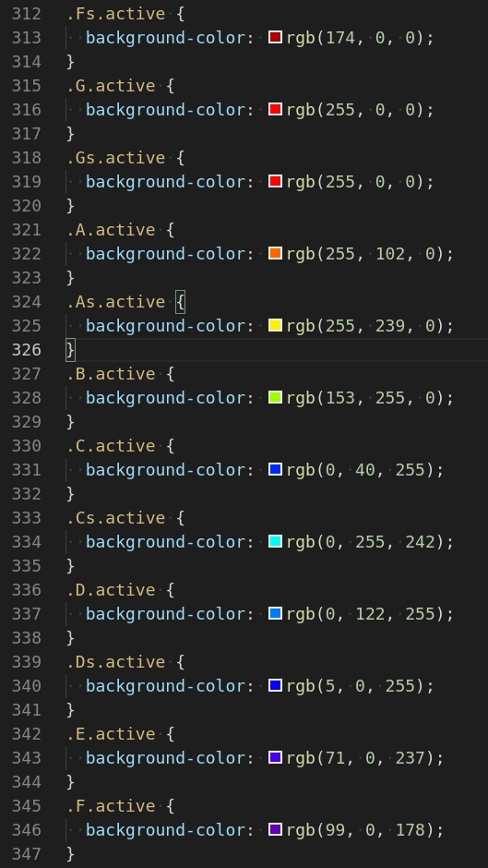The width and height of the screenshot is (488, 868).
Task: Open the rgb(0, 122, 255) color swatch
Action: [x=275, y=613]
